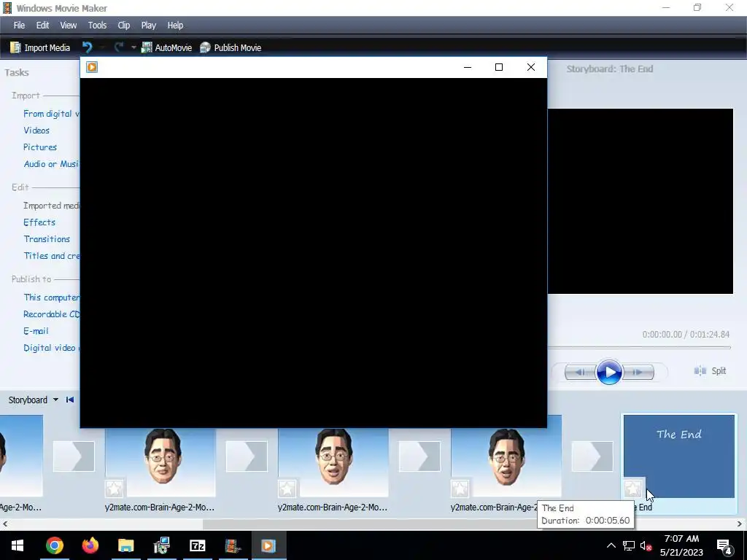The height and width of the screenshot is (560, 747).
Task: Show hidden system tray icons
Action: (x=611, y=545)
